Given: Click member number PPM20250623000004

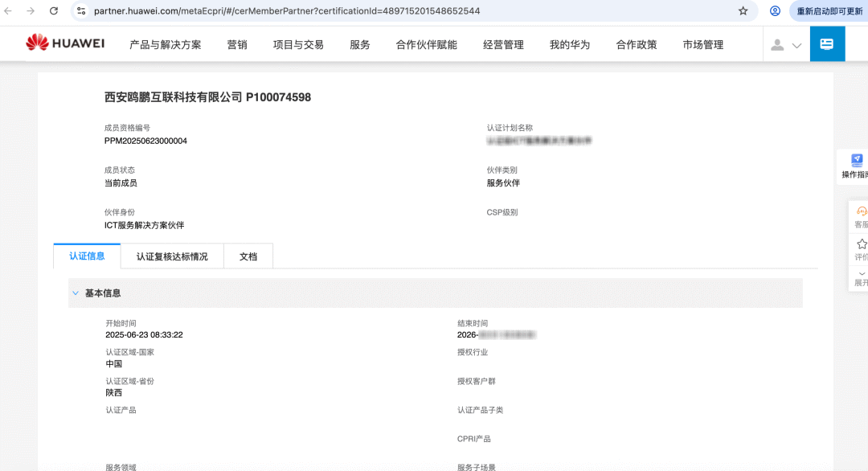Looking at the screenshot, I should coord(145,141).
